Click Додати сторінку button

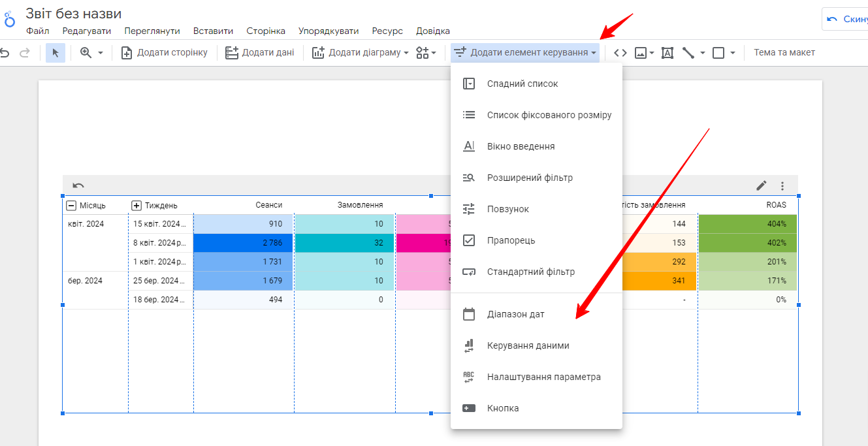(165, 53)
